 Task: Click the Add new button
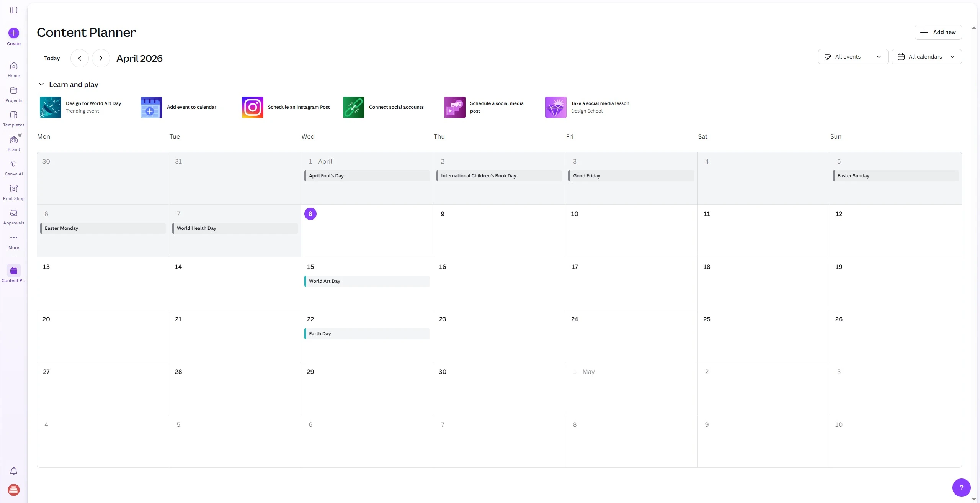(x=938, y=32)
